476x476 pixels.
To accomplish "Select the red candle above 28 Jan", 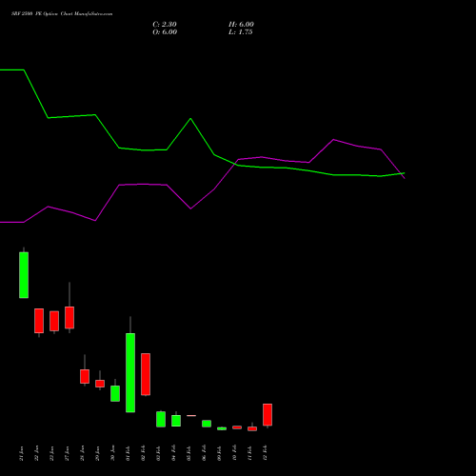I will pos(85,376).
